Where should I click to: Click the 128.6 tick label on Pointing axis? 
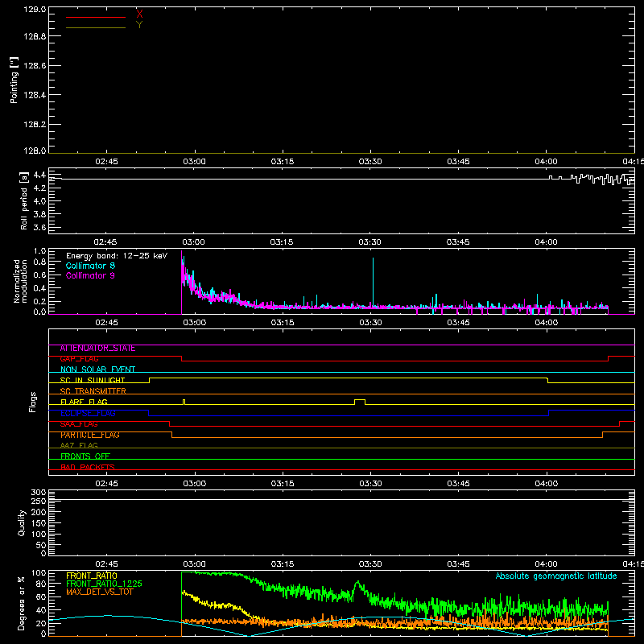[x=35, y=66]
